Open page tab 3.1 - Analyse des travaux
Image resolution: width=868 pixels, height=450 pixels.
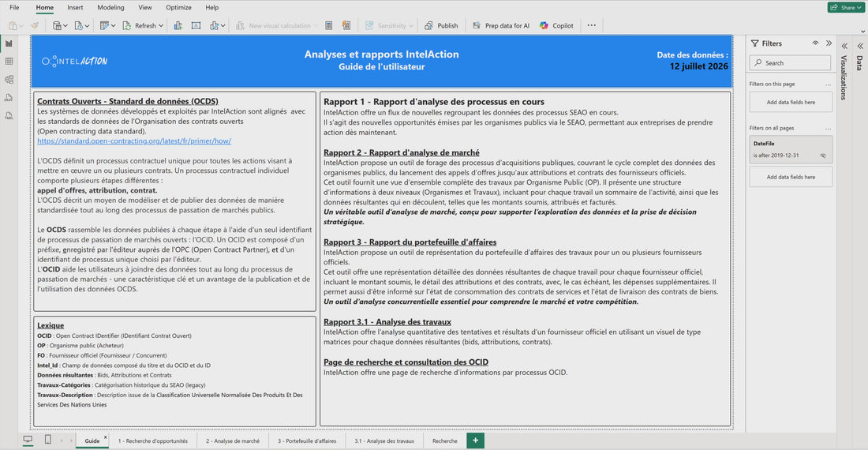(x=384, y=441)
